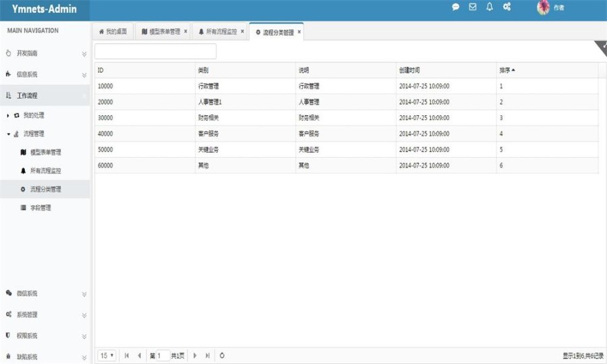Go to the next page
This screenshot has width=607, height=364.
coord(195,355)
